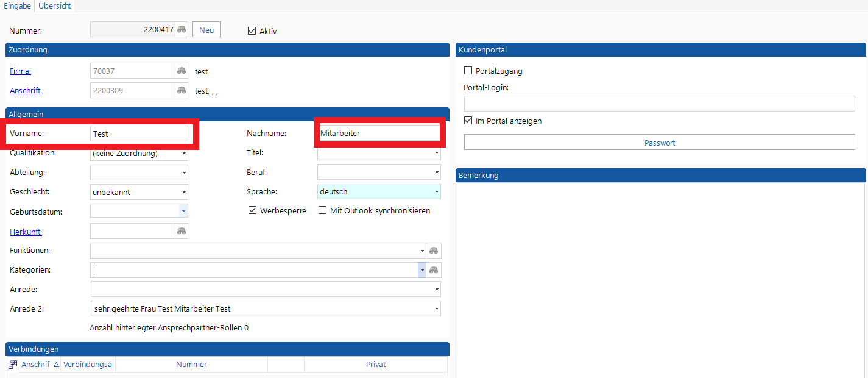Expand the Geschlecht dropdown
This screenshot has width=868, height=378.
click(183, 192)
